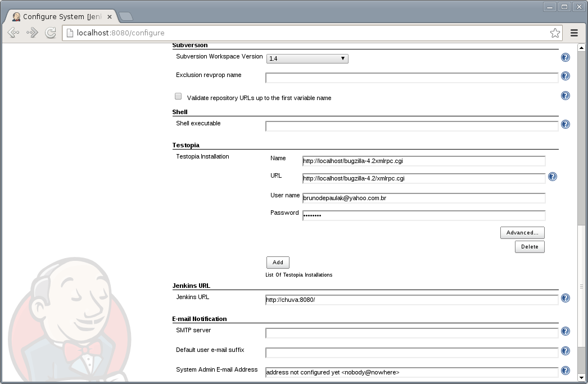The height and width of the screenshot is (384, 588).
Task: Edit the Testopia Name field
Action: pyautogui.click(x=424, y=161)
